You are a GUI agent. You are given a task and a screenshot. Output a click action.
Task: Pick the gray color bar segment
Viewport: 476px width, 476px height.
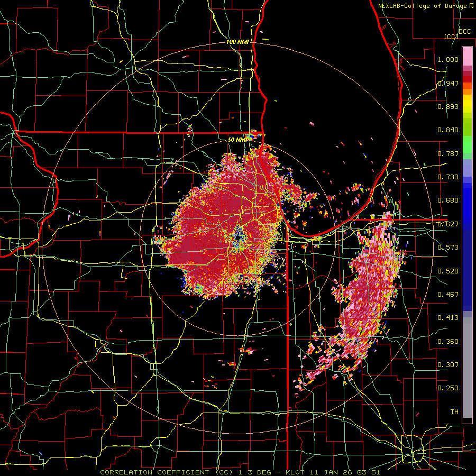coord(467,368)
